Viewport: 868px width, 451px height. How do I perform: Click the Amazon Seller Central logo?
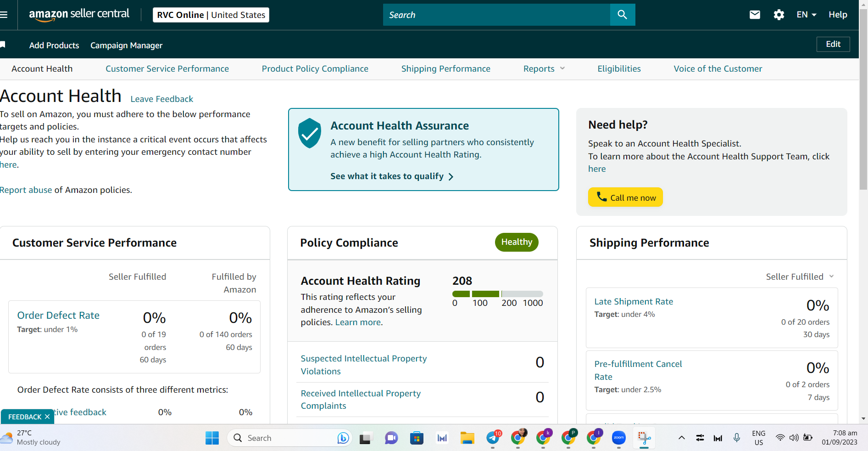point(79,15)
